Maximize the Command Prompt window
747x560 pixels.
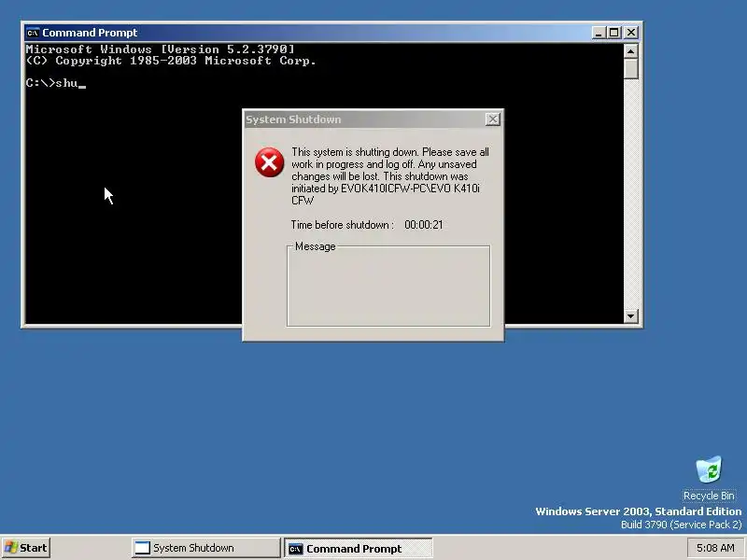point(614,33)
